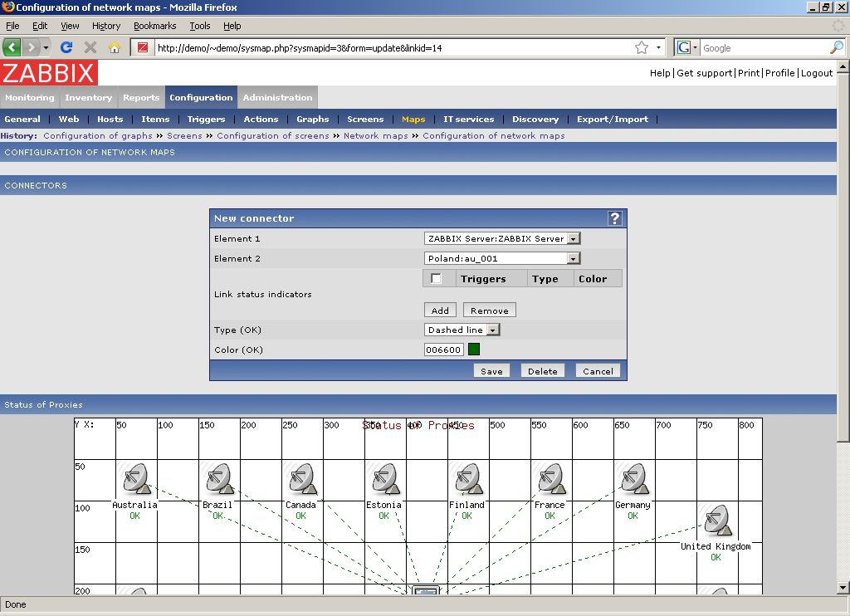Select the Canada satellite dish icon
This screenshot has width=850, height=616.
pos(302,479)
